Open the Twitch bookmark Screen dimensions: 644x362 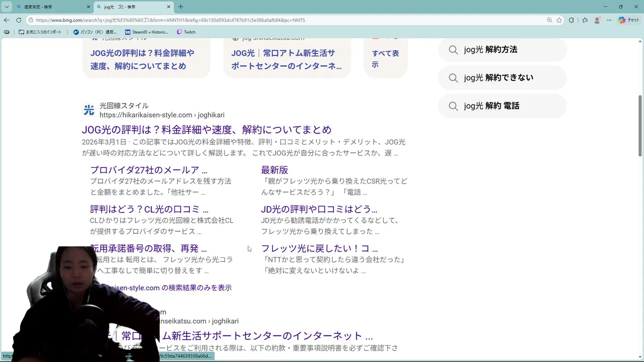[186, 32]
